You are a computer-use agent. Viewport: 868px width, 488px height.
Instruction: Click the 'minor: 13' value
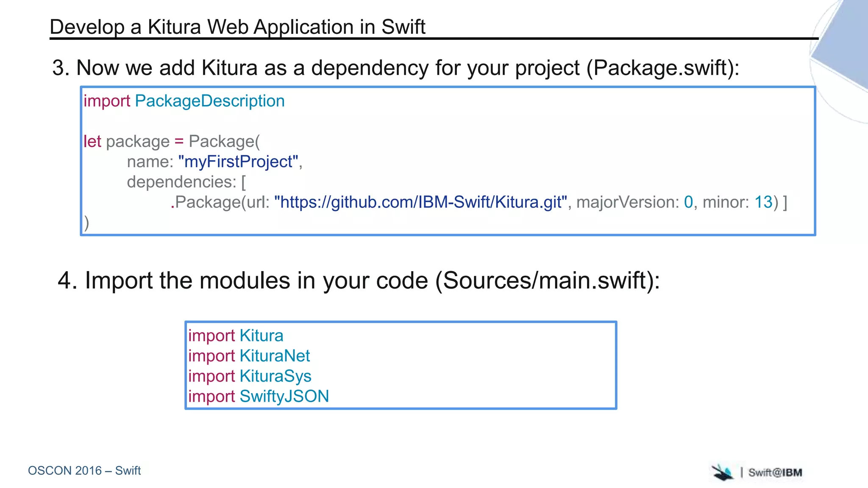click(737, 202)
